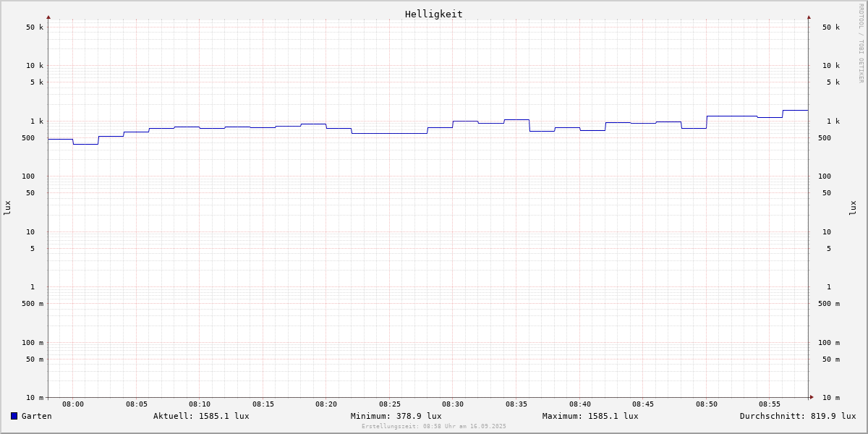868x434 pixels.
Task: Click the red arrow atop the left axis
Action: coord(48,17)
